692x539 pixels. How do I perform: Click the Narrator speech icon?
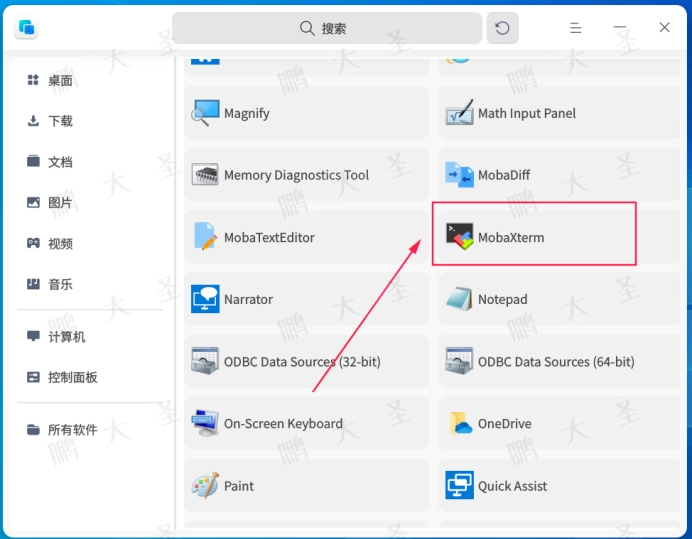(x=205, y=299)
